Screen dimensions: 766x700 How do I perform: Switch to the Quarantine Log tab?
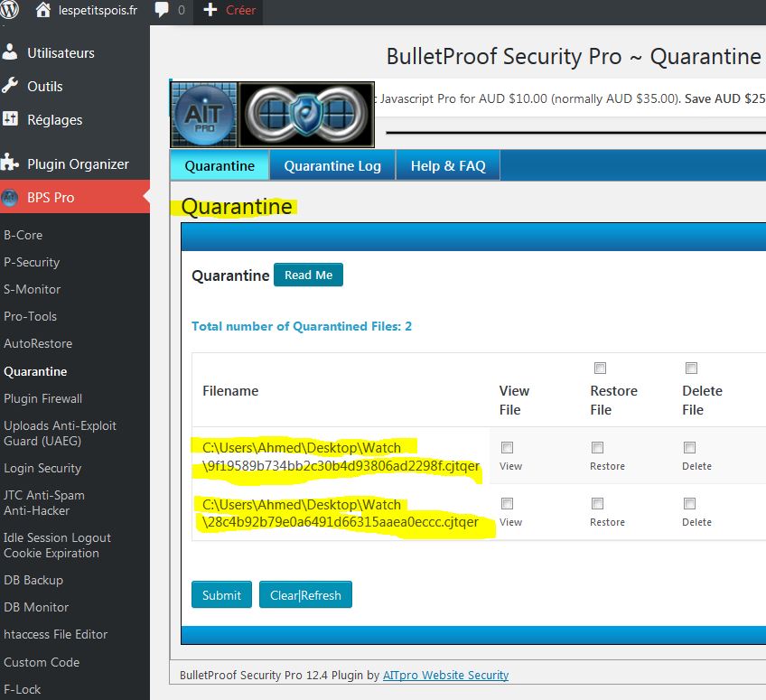[x=332, y=166]
